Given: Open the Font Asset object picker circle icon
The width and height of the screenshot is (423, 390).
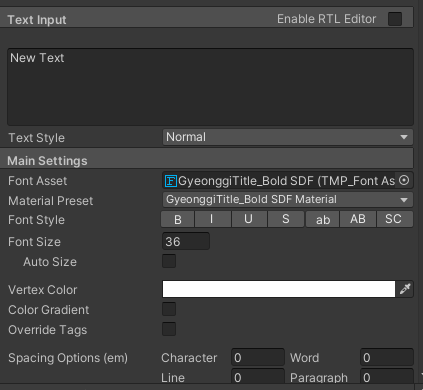Looking at the screenshot, I should coord(404,180).
